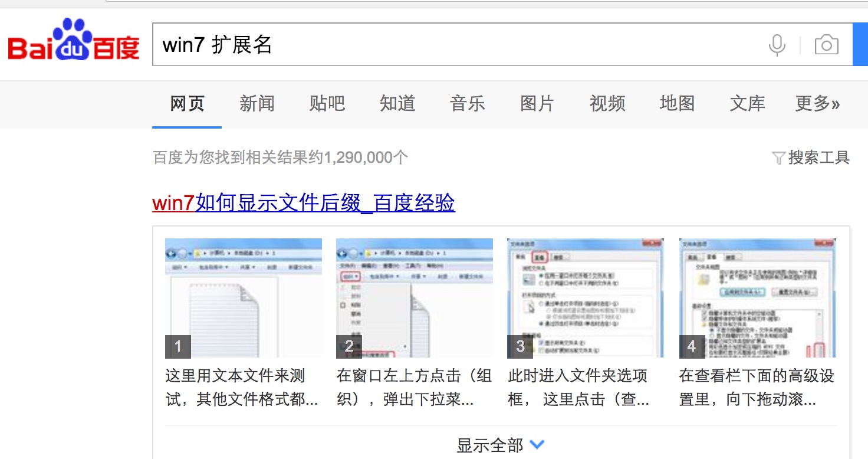Click caption 在查看栏下面的高级设置里

pos(757,388)
